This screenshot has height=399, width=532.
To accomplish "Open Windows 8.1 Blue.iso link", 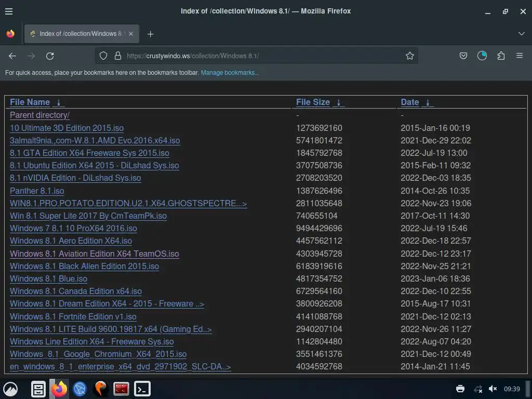I will point(48,278).
